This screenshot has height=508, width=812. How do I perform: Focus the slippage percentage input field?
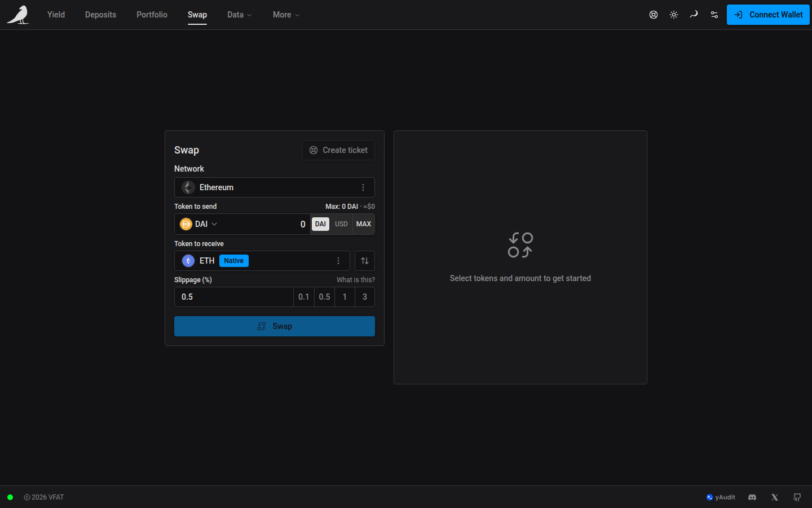(234, 297)
